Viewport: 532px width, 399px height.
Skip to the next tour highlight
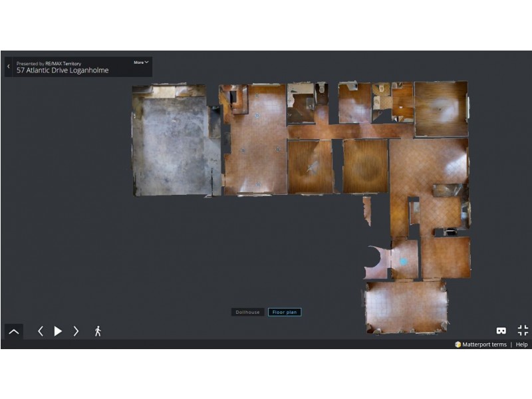76,331
